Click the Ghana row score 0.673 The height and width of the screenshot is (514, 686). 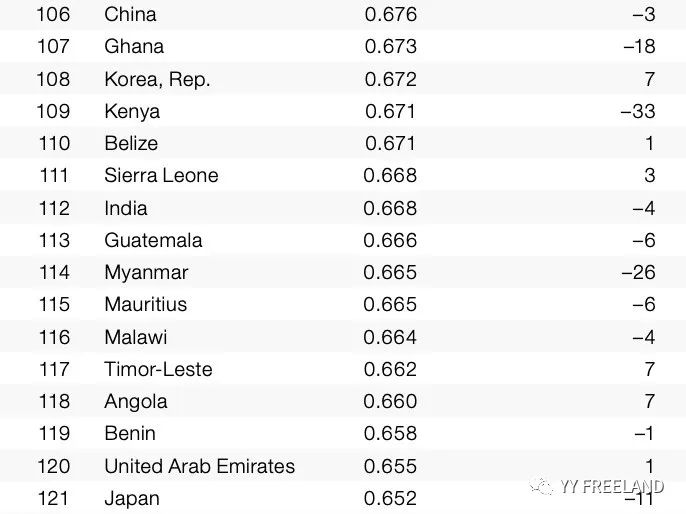point(391,46)
